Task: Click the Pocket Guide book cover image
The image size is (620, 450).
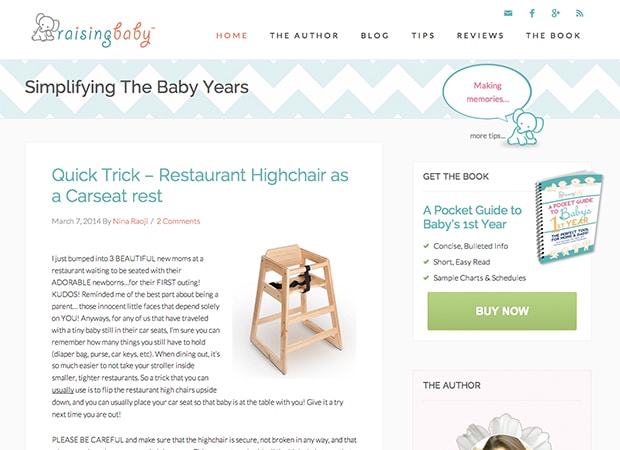Action: (569, 217)
